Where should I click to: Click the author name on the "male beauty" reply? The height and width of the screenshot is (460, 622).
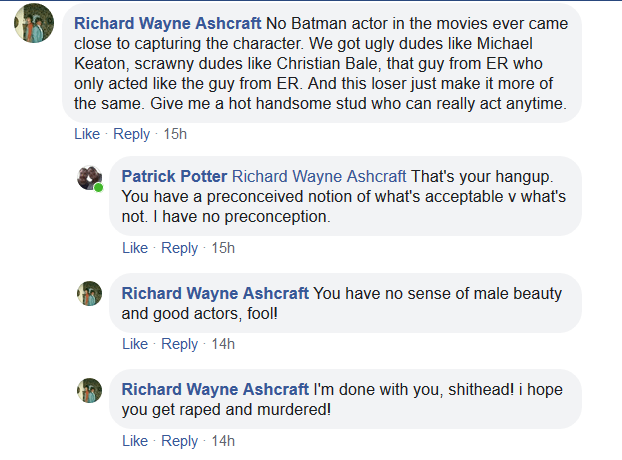tap(215, 294)
